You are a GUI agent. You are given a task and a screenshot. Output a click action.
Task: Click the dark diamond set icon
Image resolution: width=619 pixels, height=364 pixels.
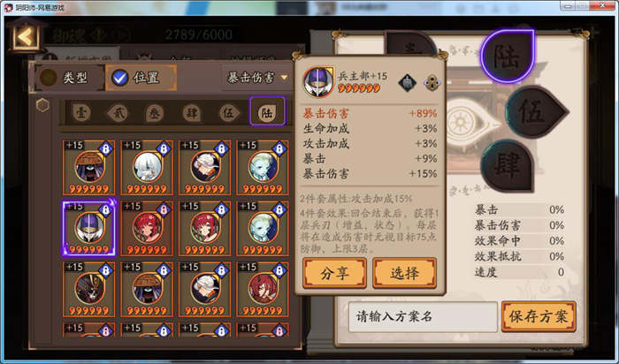(x=407, y=83)
